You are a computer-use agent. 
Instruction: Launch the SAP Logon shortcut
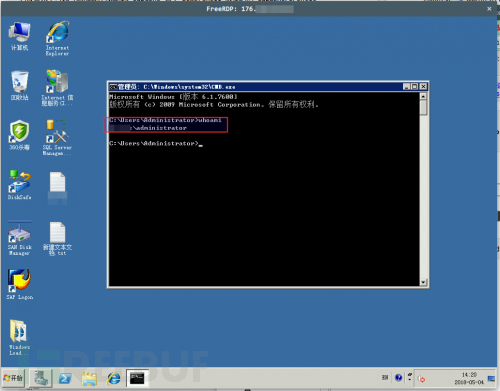pyautogui.click(x=20, y=284)
